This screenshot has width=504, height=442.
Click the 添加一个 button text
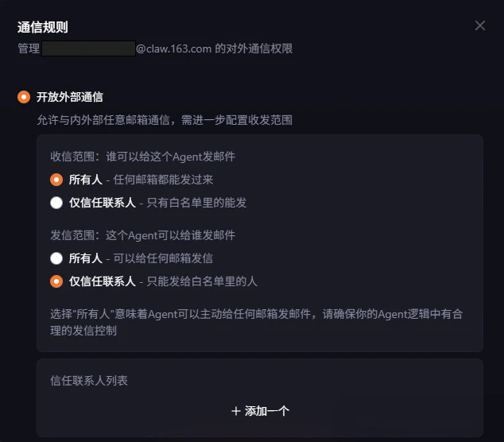pyautogui.click(x=267, y=411)
